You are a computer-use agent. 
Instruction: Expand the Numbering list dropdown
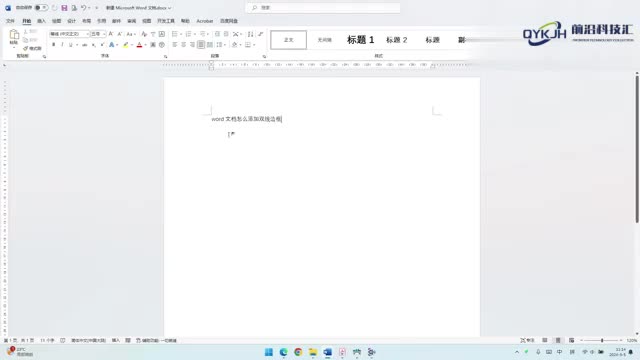click(195, 34)
